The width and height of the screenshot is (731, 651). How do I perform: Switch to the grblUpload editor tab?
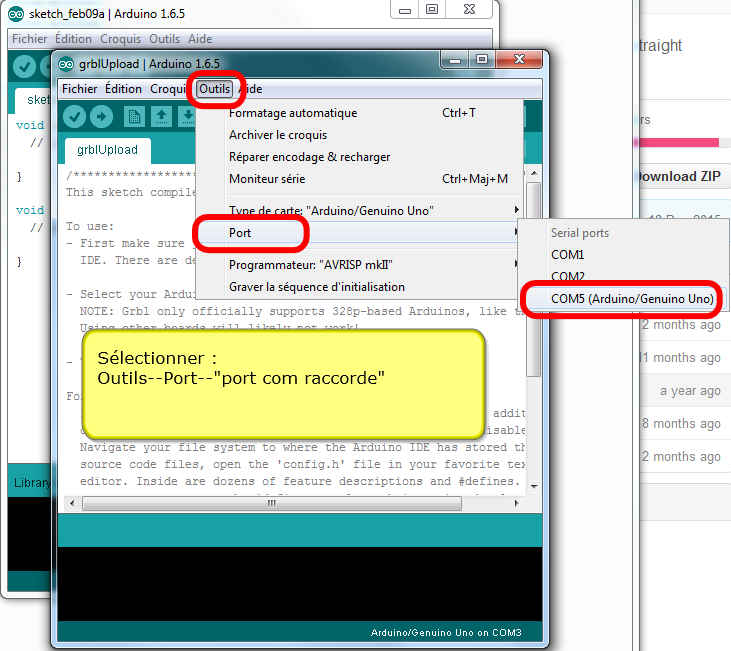[107, 151]
